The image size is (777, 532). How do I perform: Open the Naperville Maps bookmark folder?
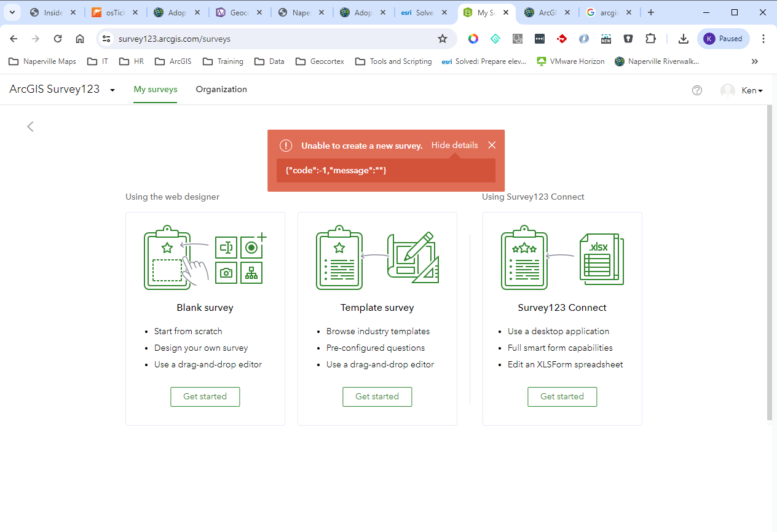pos(42,61)
